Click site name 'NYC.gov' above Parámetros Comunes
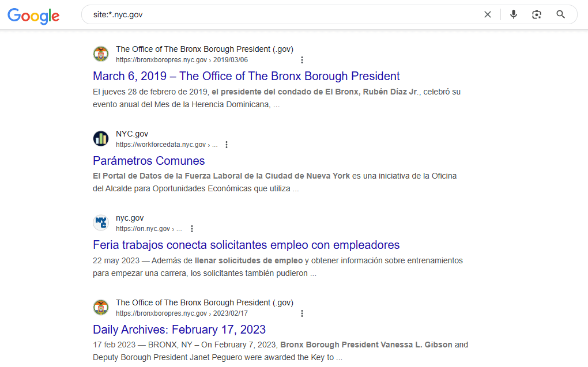This screenshot has width=588, height=367. click(132, 134)
